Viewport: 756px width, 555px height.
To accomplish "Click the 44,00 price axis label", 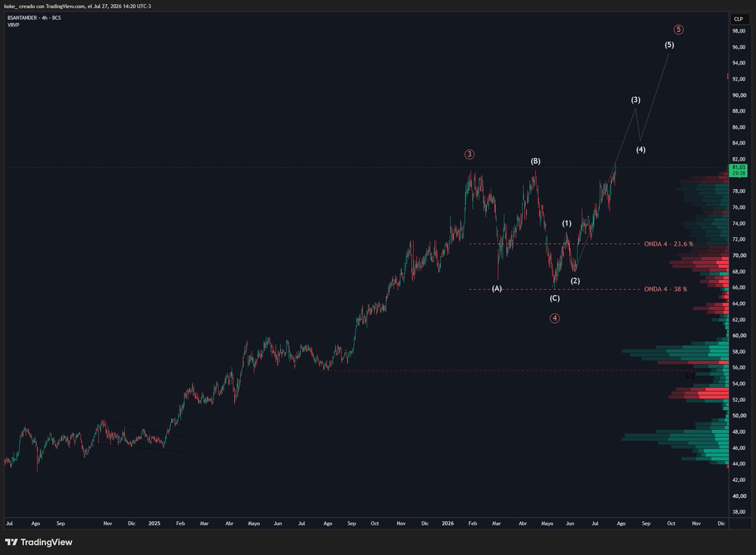I will pos(738,464).
